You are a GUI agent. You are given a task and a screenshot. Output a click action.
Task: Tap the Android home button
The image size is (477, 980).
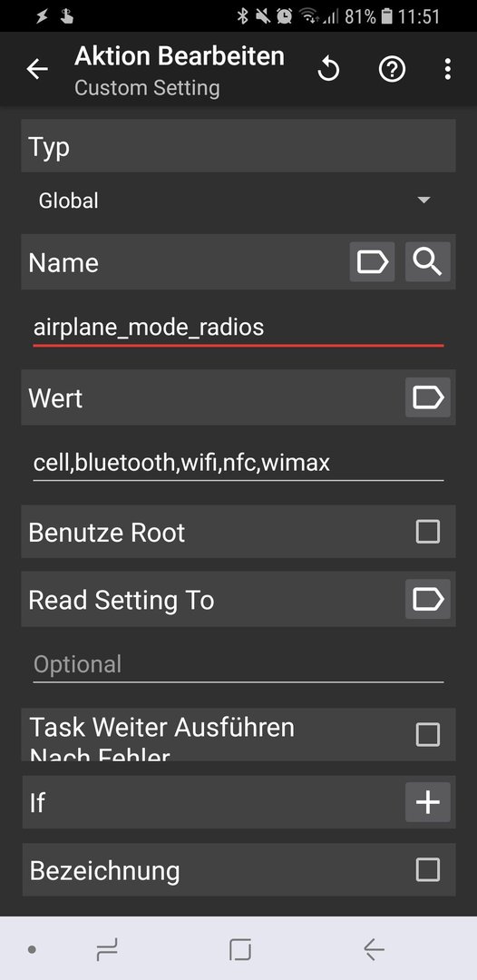coord(239,950)
